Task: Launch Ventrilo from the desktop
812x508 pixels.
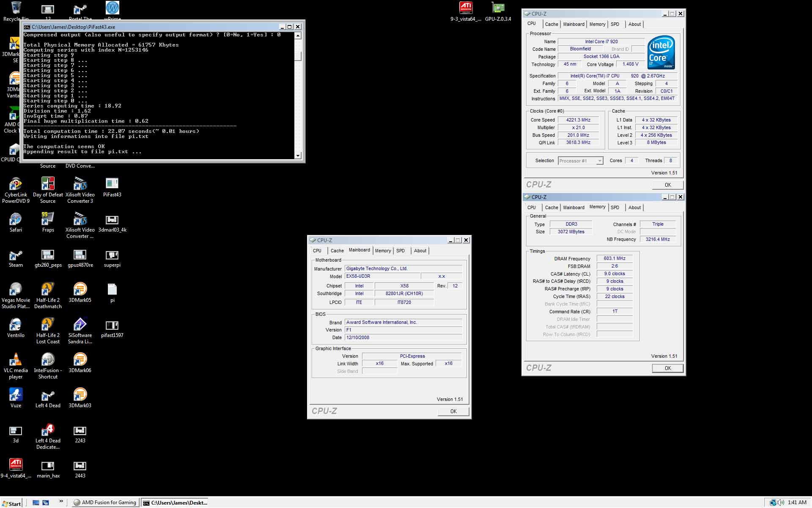Action: tap(16, 324)
